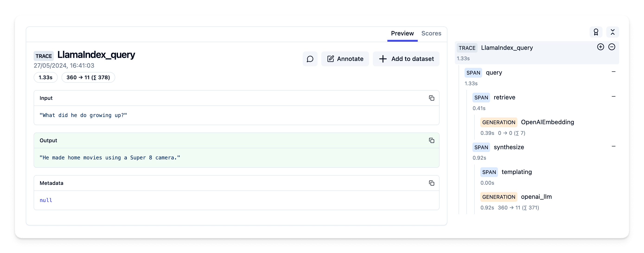Viewport: 644px width, 253px height.
Task: Collapse the panel using the collapse-vertical icon
Action: point(612,32)
